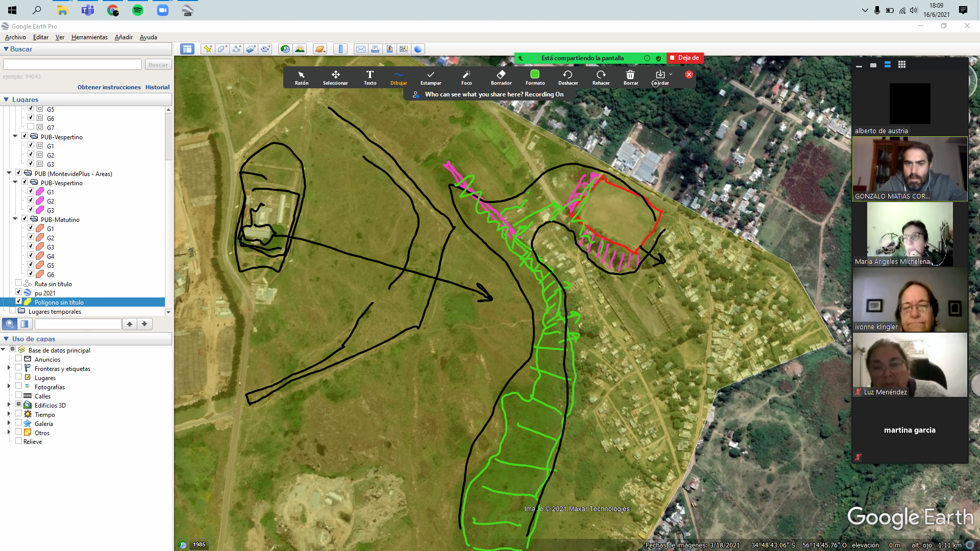Click the sunlight toolbar icon
The height and width of the screenshot is (551, 980).
coord(300,49)
